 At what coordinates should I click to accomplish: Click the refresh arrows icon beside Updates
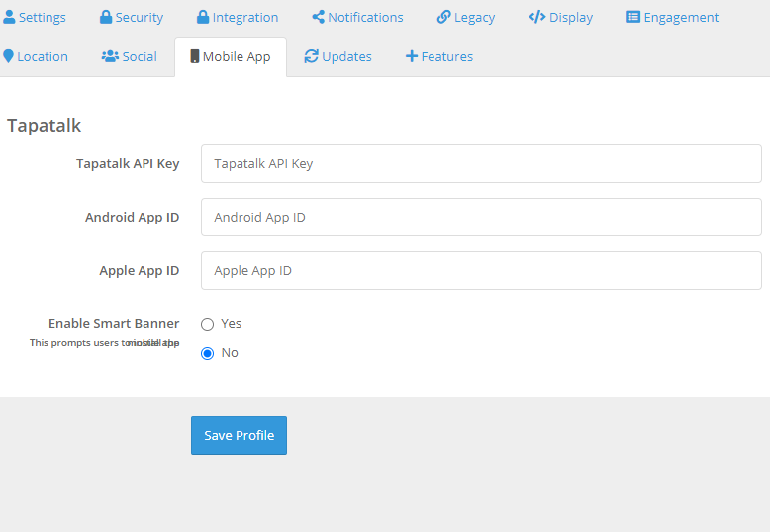point(312,56)
